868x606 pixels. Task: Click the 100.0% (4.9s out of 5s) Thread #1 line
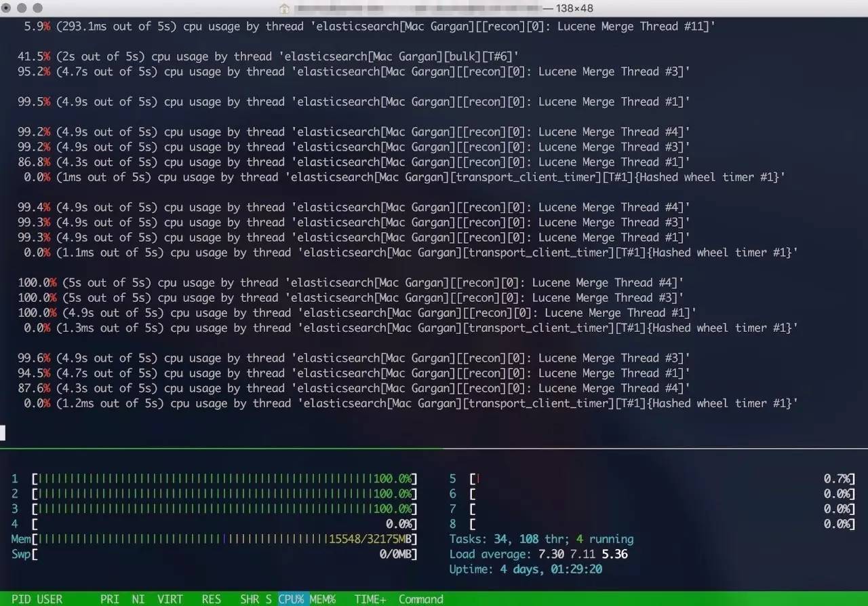[x=357, y=313]
